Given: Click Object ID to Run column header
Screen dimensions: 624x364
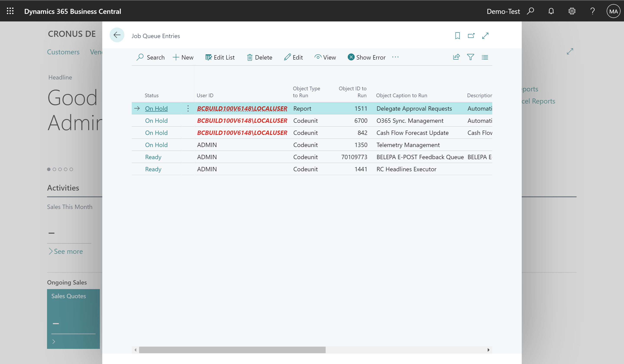Looking at the screenshot, I should [x=353, y=92].
